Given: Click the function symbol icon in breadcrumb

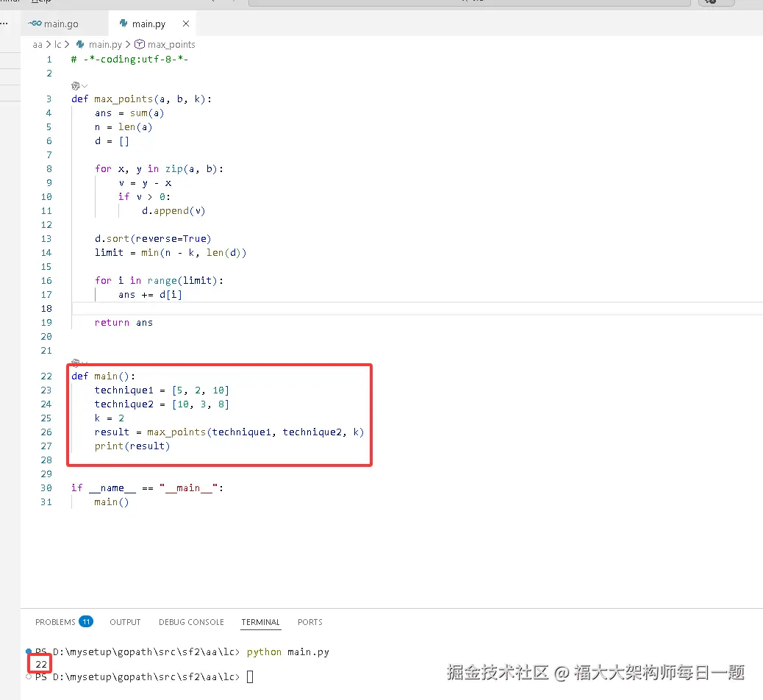Looking at the screenshot, I should (140, 44).
